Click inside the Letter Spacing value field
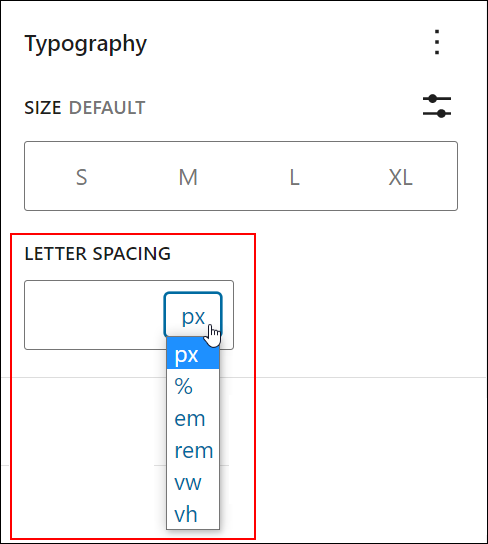The image size is (488, 544). point(94,315)
